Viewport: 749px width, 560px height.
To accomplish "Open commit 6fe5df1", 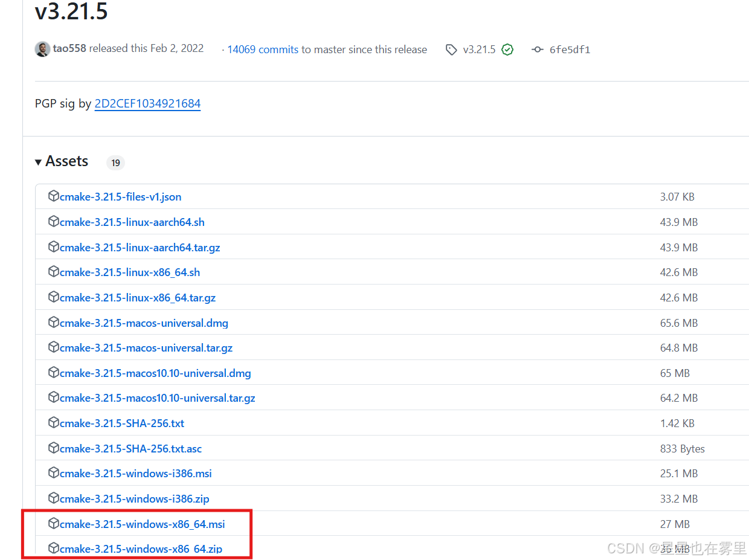I will point(570,50).
